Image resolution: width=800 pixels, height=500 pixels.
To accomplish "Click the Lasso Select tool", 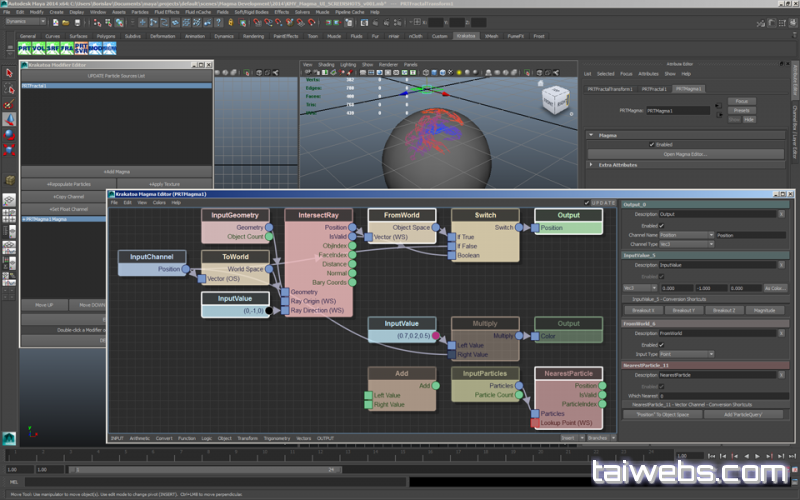I will pyautogui.click(x=9, y=88).
